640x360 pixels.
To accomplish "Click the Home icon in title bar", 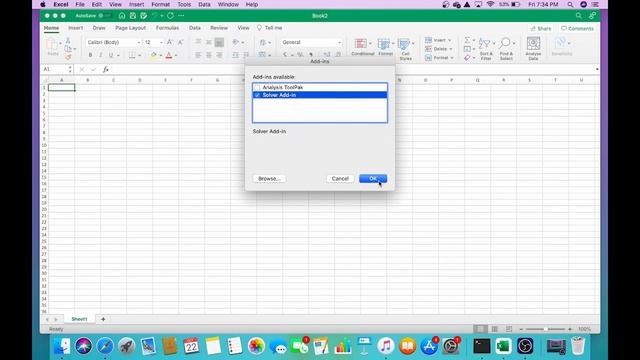I will click(122, 16).
